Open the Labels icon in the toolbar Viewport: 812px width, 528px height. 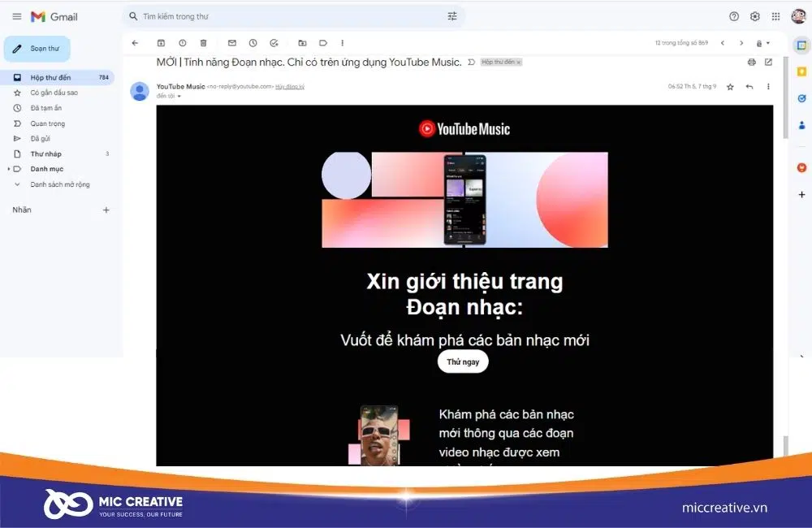click(323, 43)
